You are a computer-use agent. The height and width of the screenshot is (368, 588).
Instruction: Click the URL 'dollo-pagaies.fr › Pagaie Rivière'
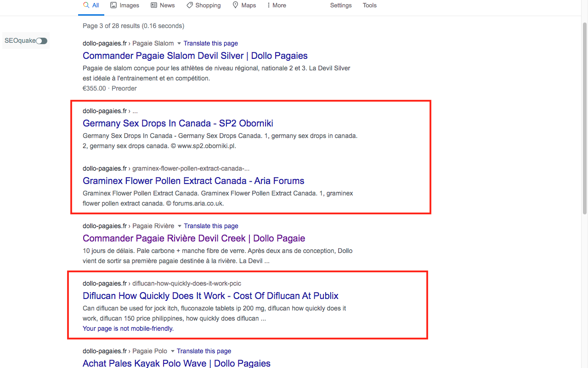pyautogui.click(x=129, y=226)
